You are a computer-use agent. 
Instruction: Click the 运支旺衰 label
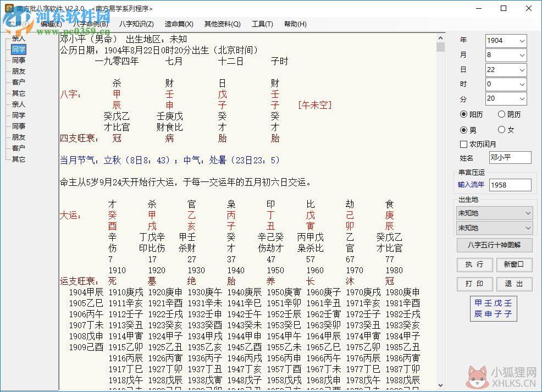(x=80, y=281)
